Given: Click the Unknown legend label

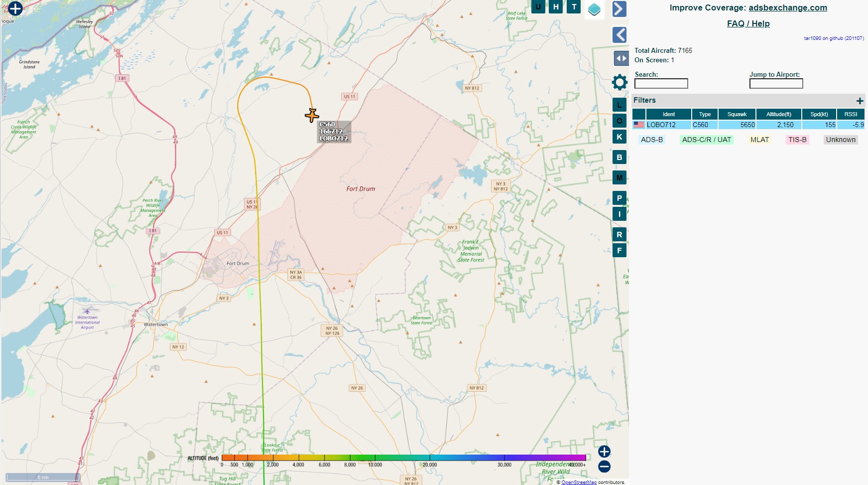Looking at the screenshot, I should 841,140.
